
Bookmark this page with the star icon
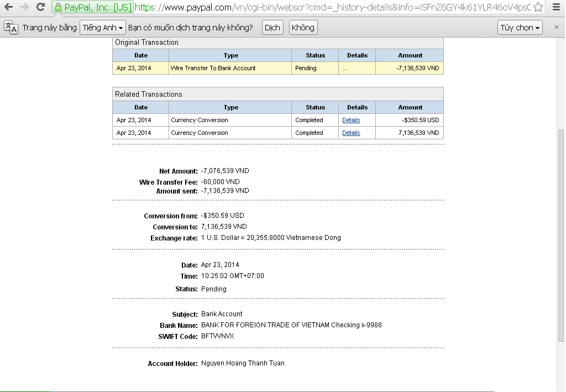[x=538, y=7]
